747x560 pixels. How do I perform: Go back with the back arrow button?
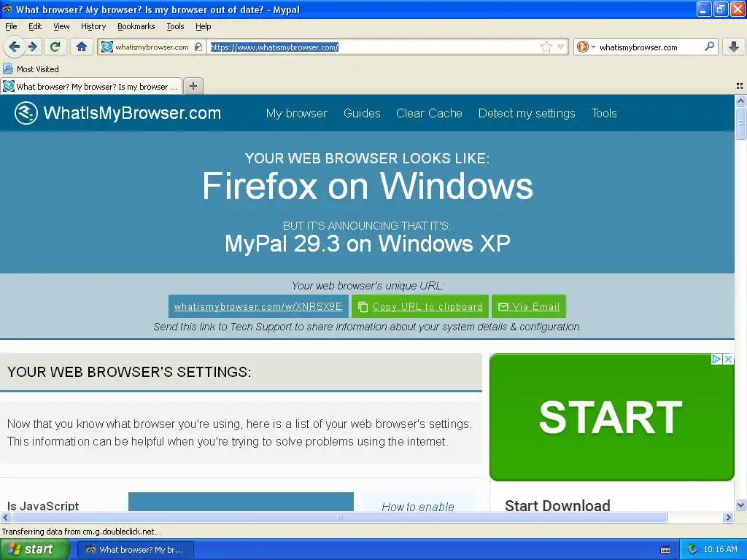[14, 47]
